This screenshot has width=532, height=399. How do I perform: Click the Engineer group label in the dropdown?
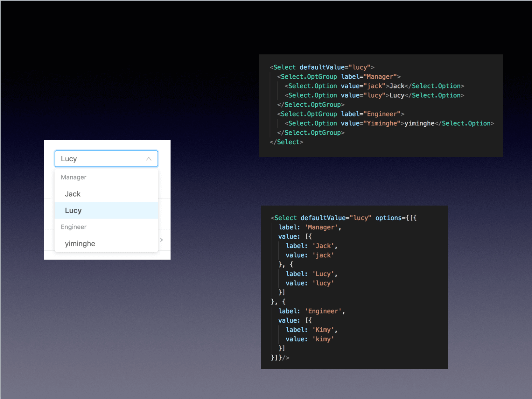pos(73,227)
